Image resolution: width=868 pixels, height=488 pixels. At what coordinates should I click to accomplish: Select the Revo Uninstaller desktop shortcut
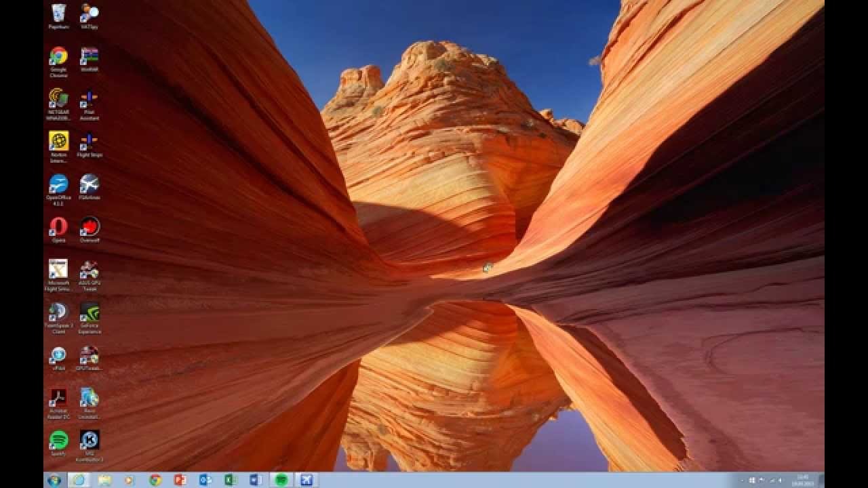tap(89, 403)
